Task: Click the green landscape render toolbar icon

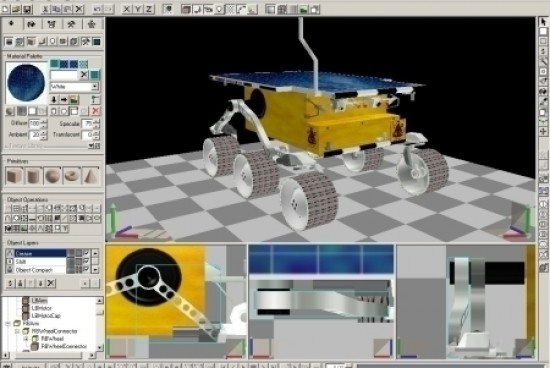Action: pyautogui.click(x=304, y=9)
